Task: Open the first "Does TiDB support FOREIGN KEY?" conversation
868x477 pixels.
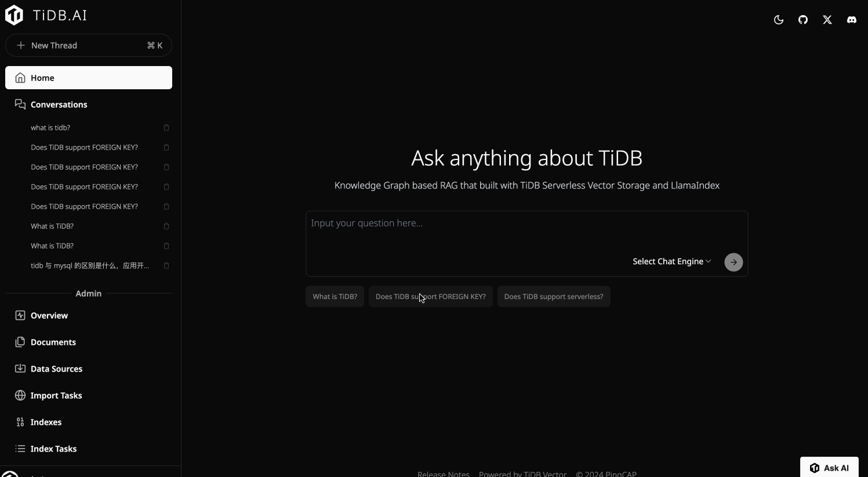Action: coord(84,147)
